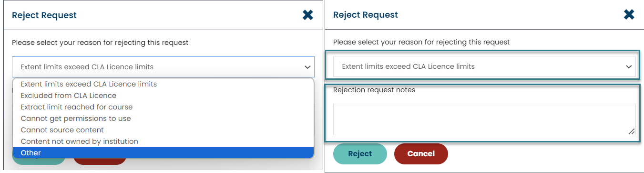Click chevron arrow of dropdown above notes field
The width and height of the screenshot is (644, 173).
(629, 67)
